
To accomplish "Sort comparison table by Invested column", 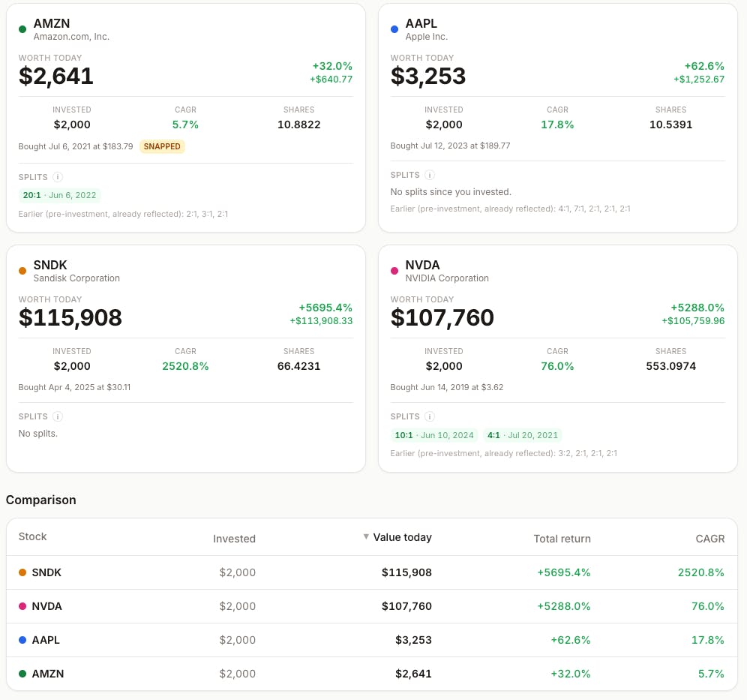I will tap(234, 539).
